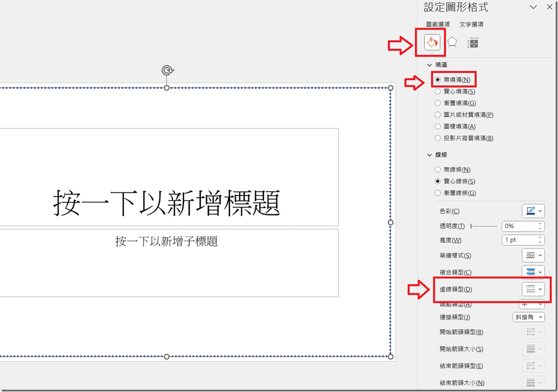Select 實心線條(S) radio option

[x=455, y=181]
